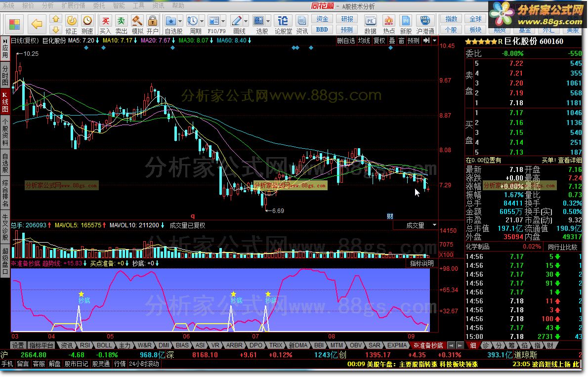Toggle the 叠 overlay option
Image resolution: width=588 pixels, height=377 pixels.
coord(392,41)
